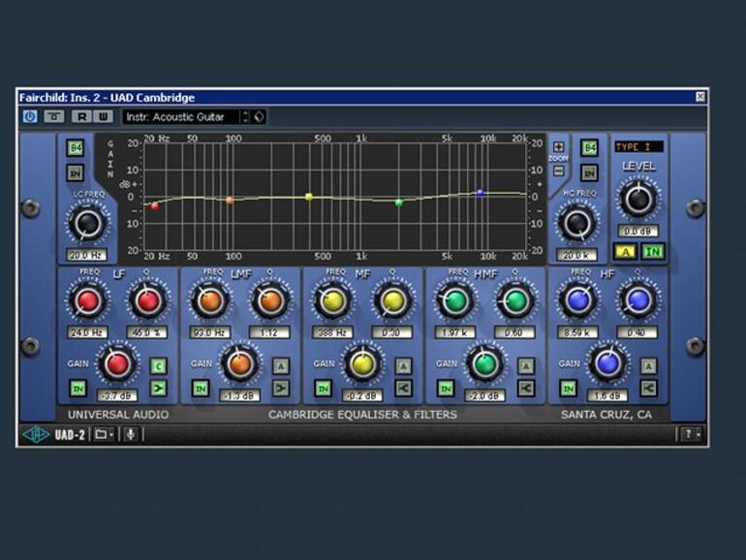The height and width of the screenshot is (560, 746).
Task: Open the TYPE I equaliser type selector
Action: tap(638, 147)
